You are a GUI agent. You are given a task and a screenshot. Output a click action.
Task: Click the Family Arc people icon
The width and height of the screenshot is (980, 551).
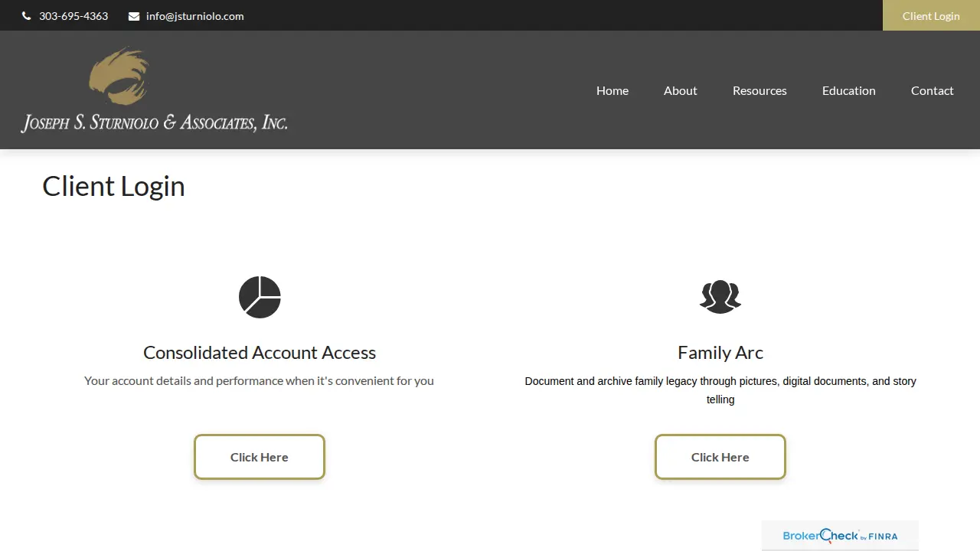(720, 297)
